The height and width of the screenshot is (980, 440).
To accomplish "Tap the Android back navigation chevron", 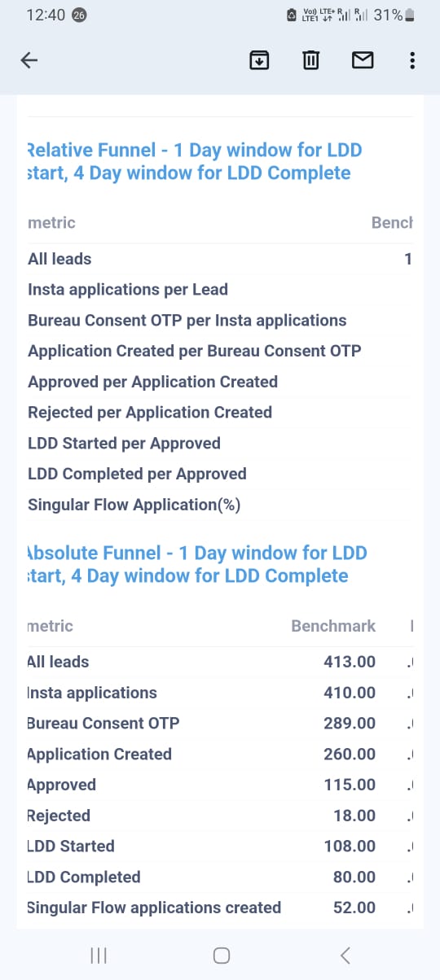I will click(x=345, y=955).
